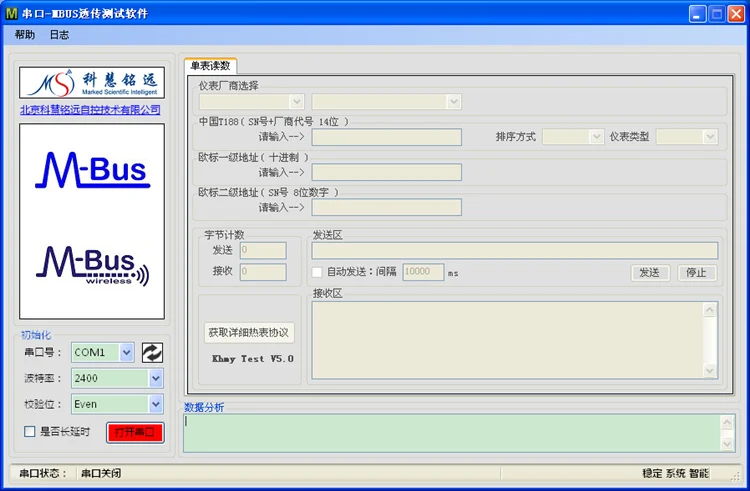Open the 波特率 2400 dropdown
This screenshot has height=491, width=750.
click(156, 379)
